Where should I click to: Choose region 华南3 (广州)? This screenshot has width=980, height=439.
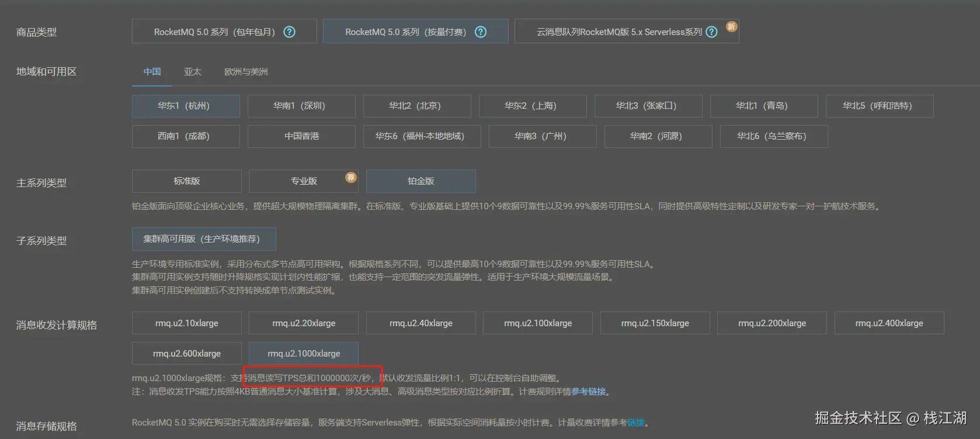(543, 136)
